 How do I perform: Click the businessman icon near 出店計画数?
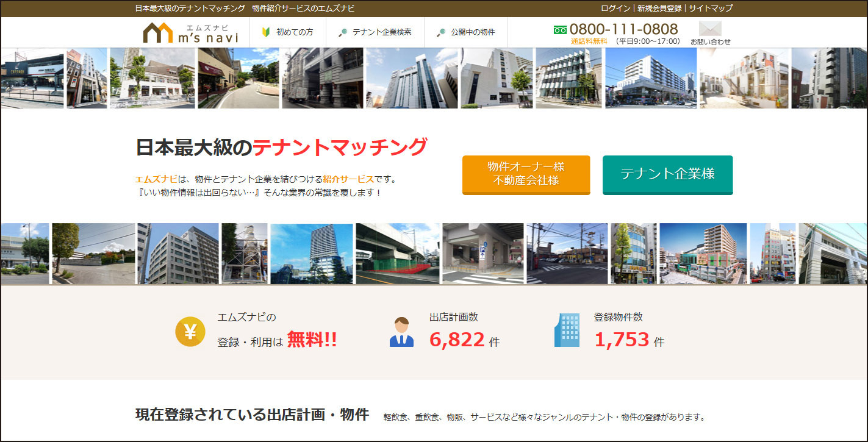click(401, 332)
